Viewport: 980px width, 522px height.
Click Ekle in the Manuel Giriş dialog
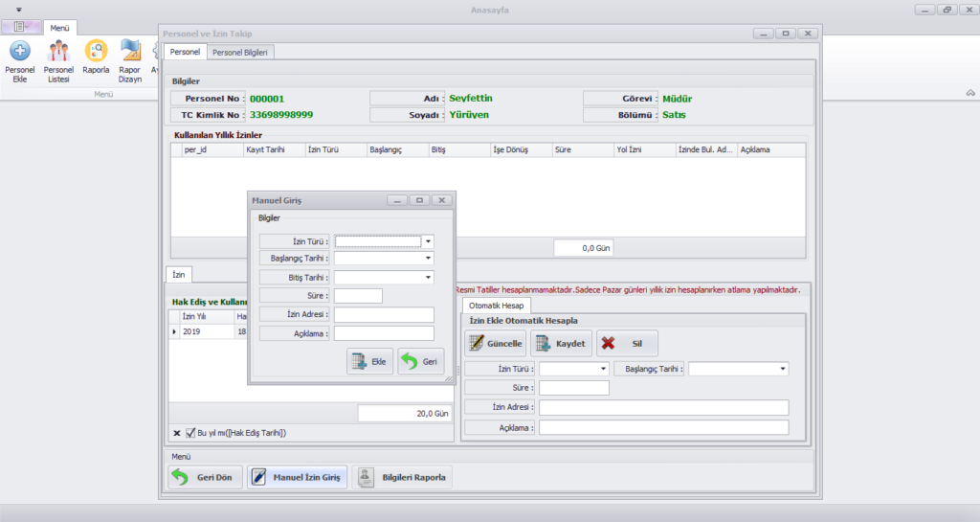pyautogui.click(x=369, y=361)
